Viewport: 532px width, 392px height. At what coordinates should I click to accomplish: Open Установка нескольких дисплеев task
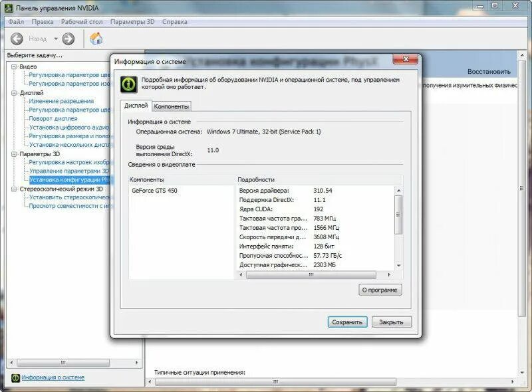(x=70, y=145)
